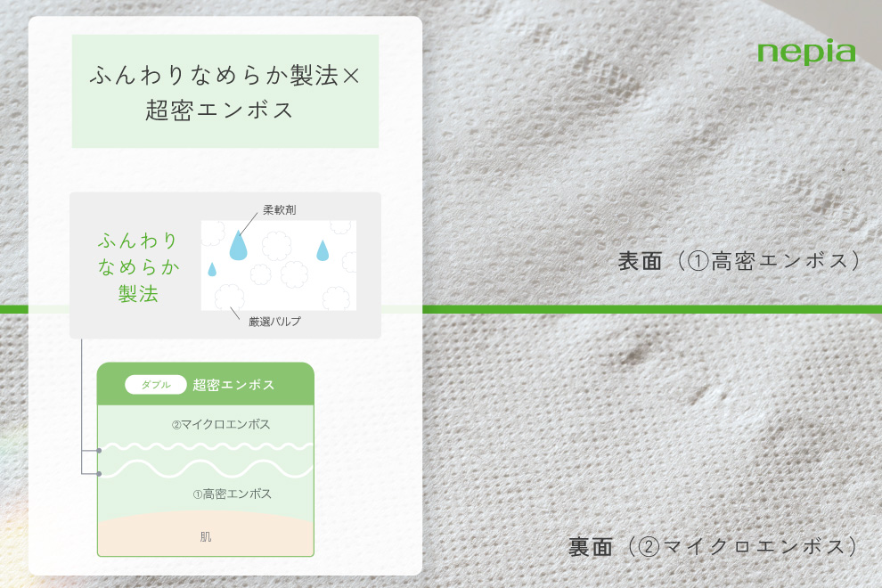Click the ②マイクロエンボス label inside the diagram

pyautogui.click(x=220, y=425)
